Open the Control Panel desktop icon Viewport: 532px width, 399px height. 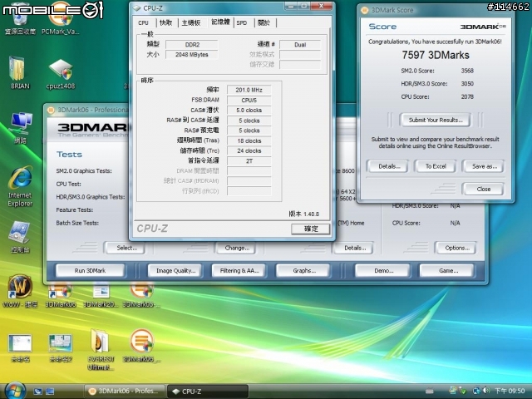coord(20,237)
